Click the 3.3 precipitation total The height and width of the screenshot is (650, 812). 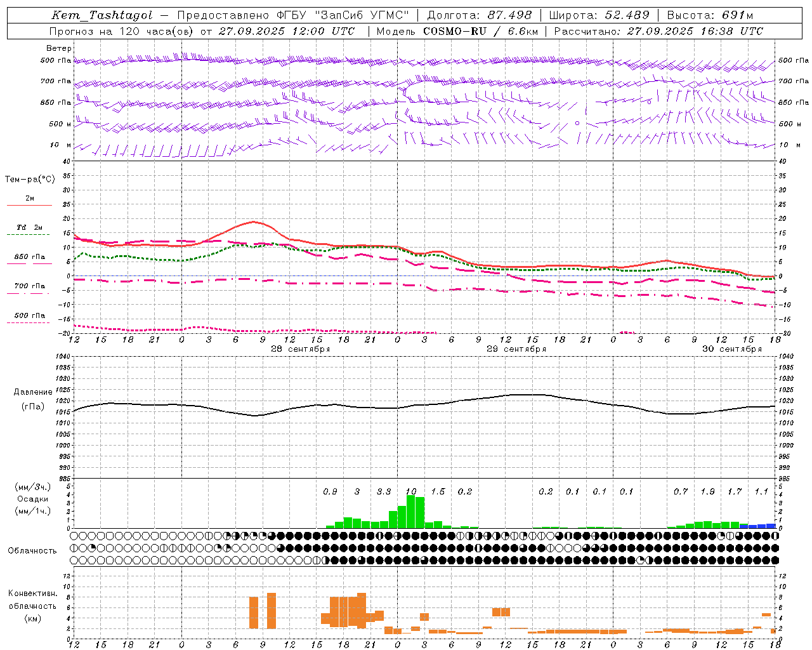click(384, 491)
